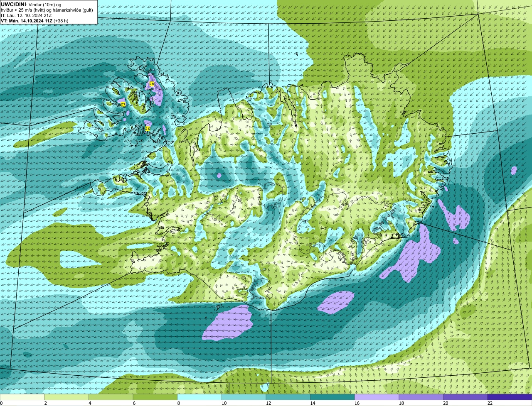Click the scale tick label 18
The width and height of the screenshot is (532, 406).
401,403
